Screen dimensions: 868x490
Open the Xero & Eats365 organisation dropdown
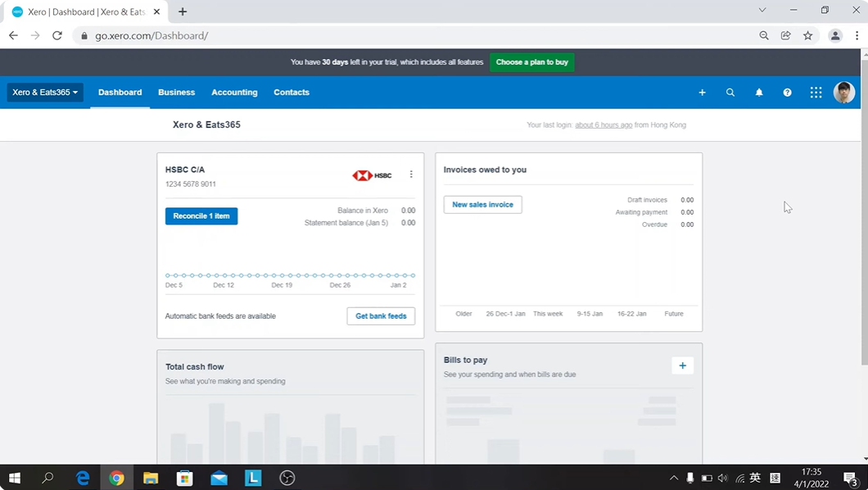pyautogui.click(x=45, y=93)
